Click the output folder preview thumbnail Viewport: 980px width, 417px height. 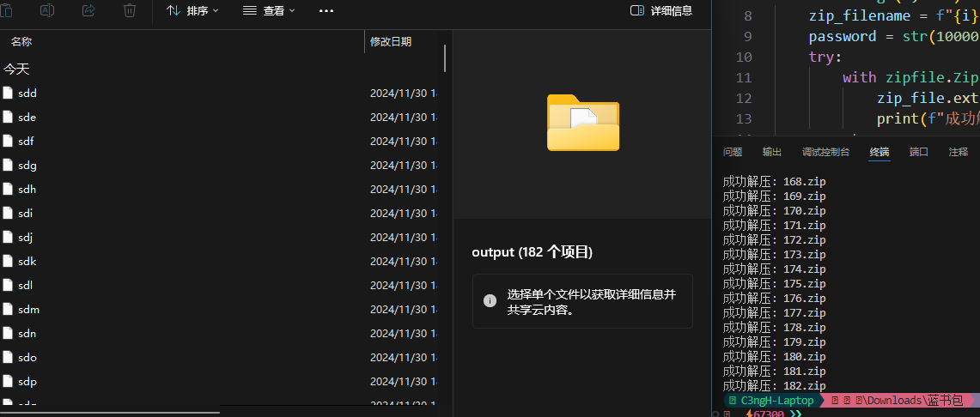[583, 123]
